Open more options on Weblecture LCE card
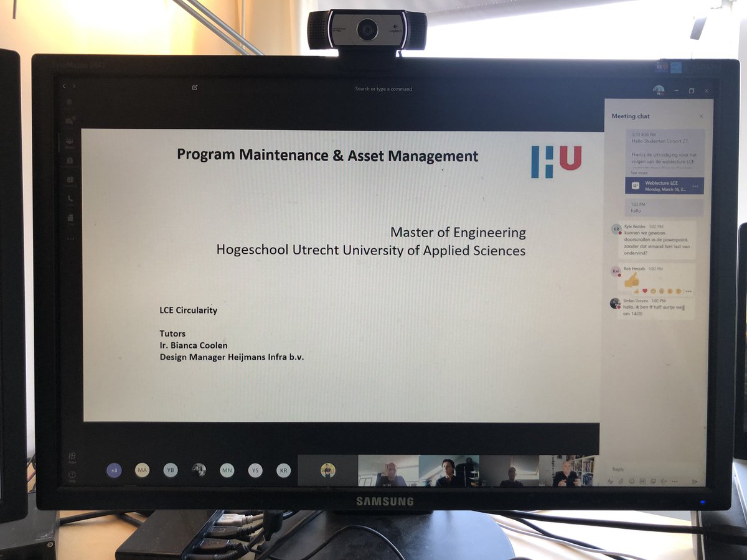The height and width of the screenshot is (560, 747). coord(695,186)
